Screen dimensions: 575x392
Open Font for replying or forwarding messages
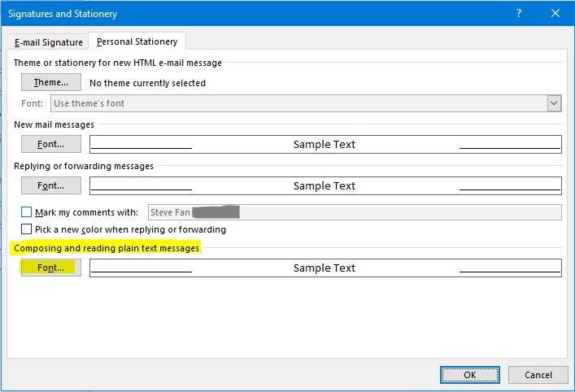(50, 185)
